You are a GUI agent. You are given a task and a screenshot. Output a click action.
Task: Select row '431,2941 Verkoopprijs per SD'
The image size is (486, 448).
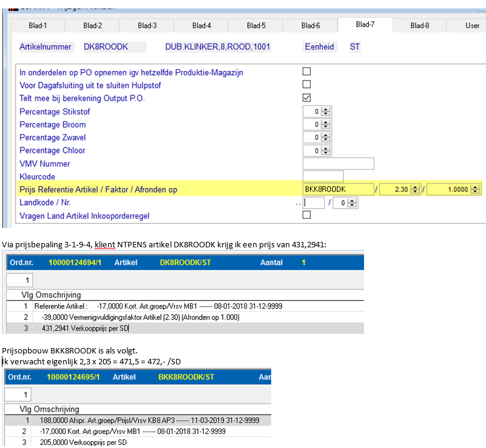coord(185,328)
